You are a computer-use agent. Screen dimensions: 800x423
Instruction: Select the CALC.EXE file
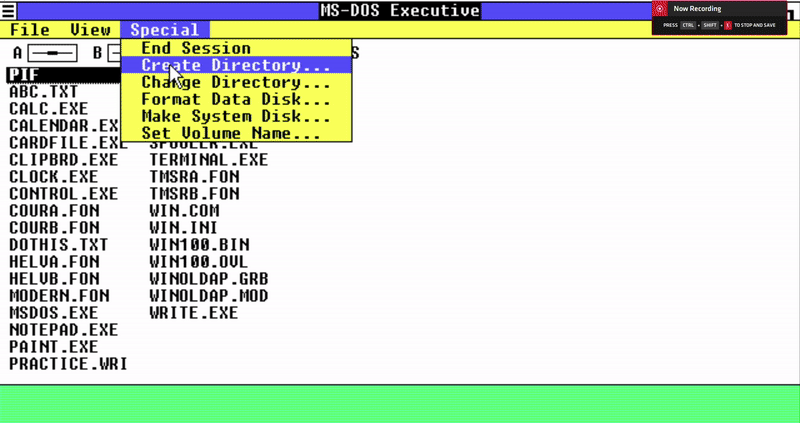pyautogui.click(x=48, y=109)
